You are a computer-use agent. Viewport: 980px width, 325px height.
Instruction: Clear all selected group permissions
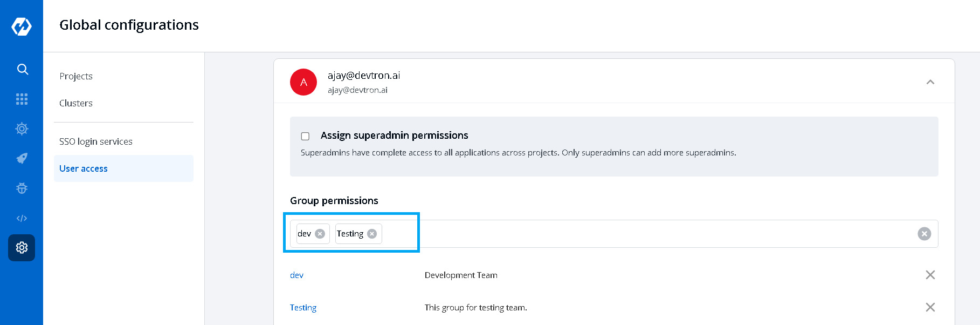tap(924, 234)
